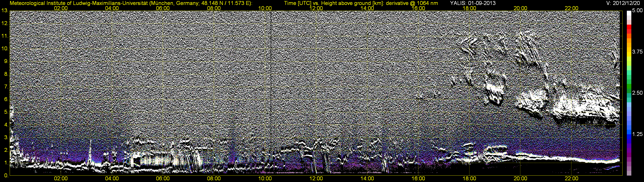Click the 'YALIS: 01-09-2013' date label

[x=473, y=3]
